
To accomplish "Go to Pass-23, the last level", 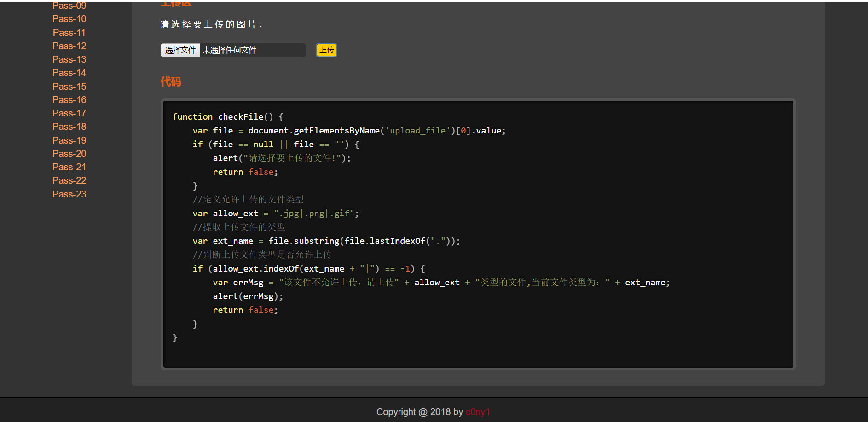I will click(x=69, y=194).
